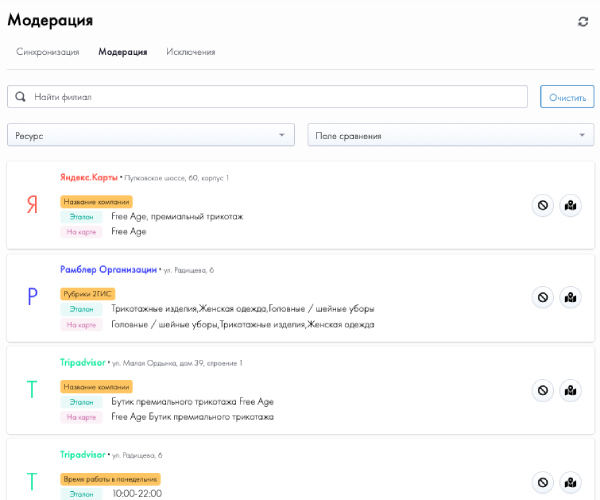
Task: Open the map icon on the Рамблер Организации card
Action: (x=570, y=297)
